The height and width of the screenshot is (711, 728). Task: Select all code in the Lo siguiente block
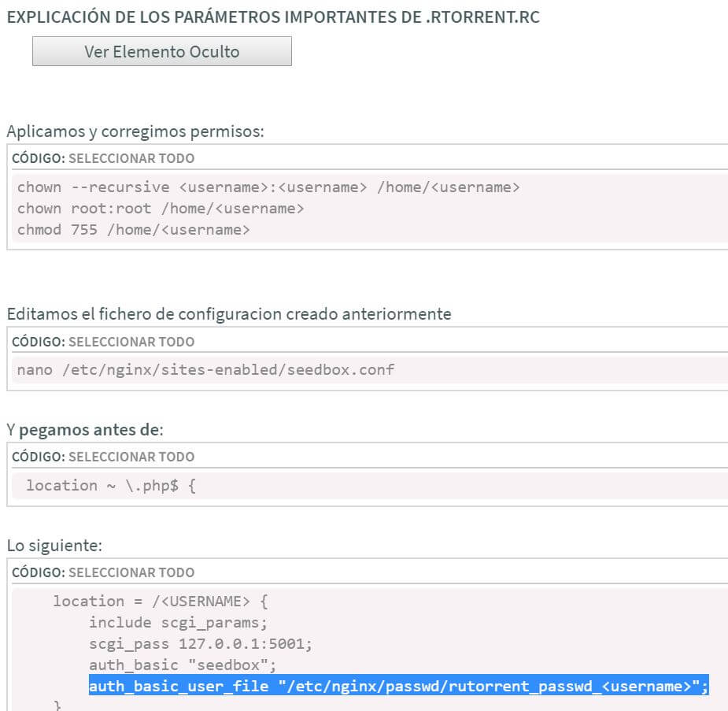coord(131,572)
